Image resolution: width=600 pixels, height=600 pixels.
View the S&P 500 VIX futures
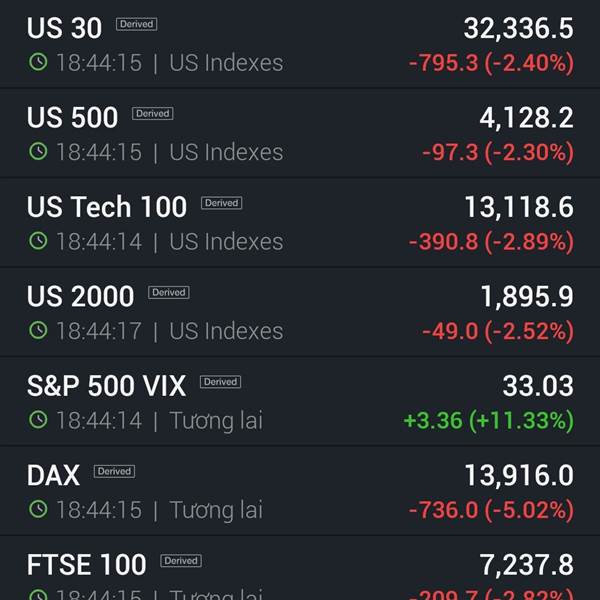[300, 402]
